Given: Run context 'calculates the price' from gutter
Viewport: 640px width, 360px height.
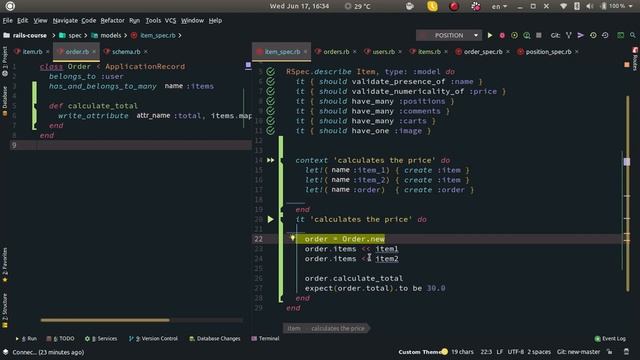Looking at the screenshot, I should [x=271, y=160].
